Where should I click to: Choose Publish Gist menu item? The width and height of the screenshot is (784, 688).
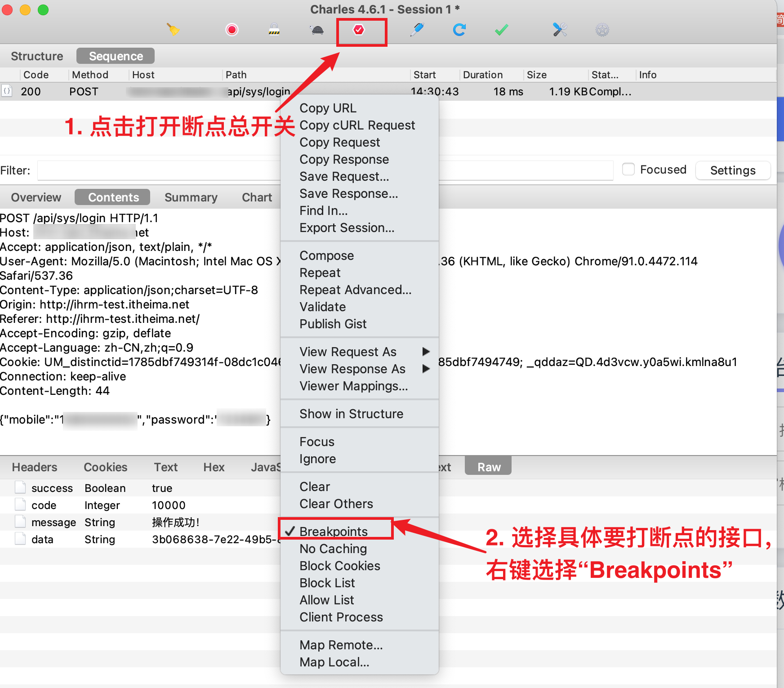359,324
